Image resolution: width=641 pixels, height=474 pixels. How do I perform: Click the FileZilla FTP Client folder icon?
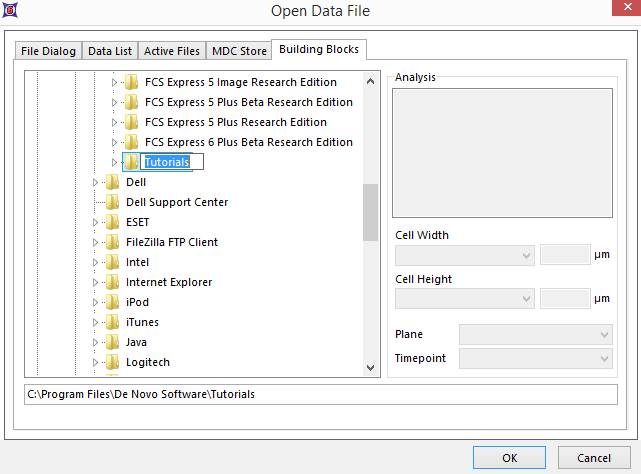pyautogui.click(x=112, y=242)
